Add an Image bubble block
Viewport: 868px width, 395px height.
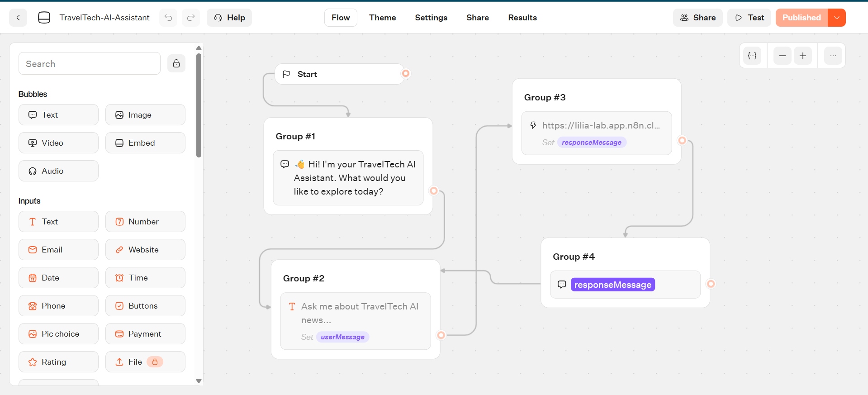click(145, 115)
